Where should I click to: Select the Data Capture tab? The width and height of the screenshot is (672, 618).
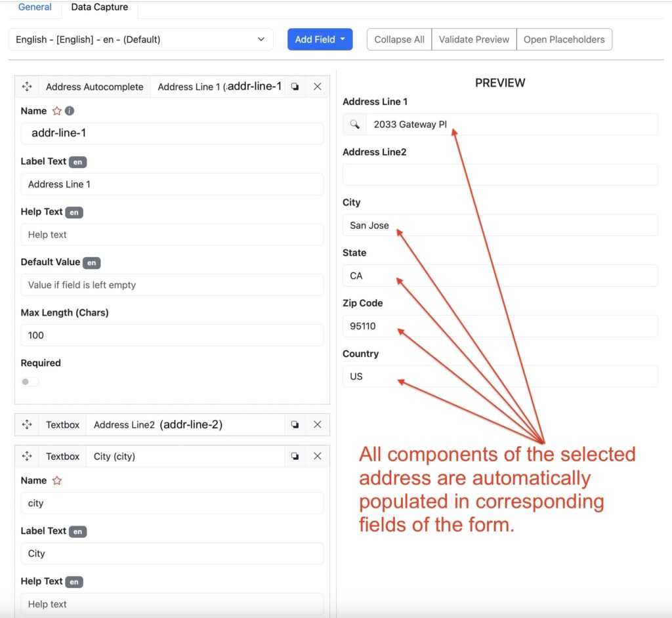pos(100,7)
